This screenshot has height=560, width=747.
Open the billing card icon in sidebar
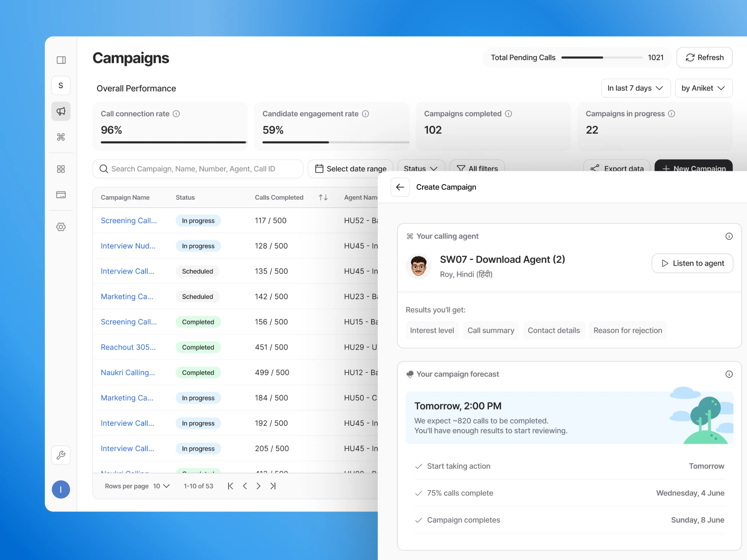[x=61, y=195]
